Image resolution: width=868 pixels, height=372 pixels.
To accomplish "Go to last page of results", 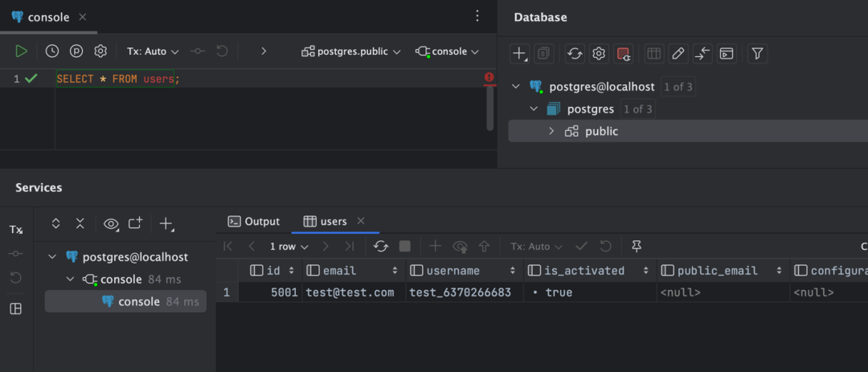I will click(x=349, y=247).
